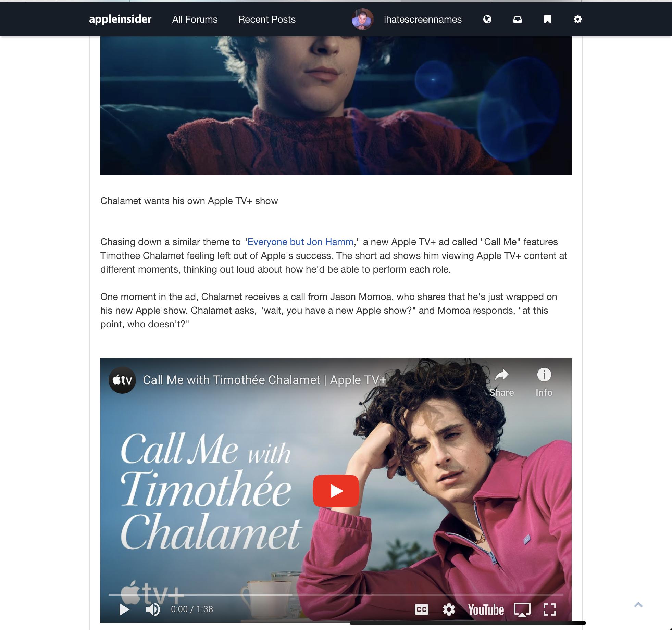The height and width of the screenshot is (630, 672).
Task: Click the YouTube Share arrow icon
Action: [x=501, y=375]
